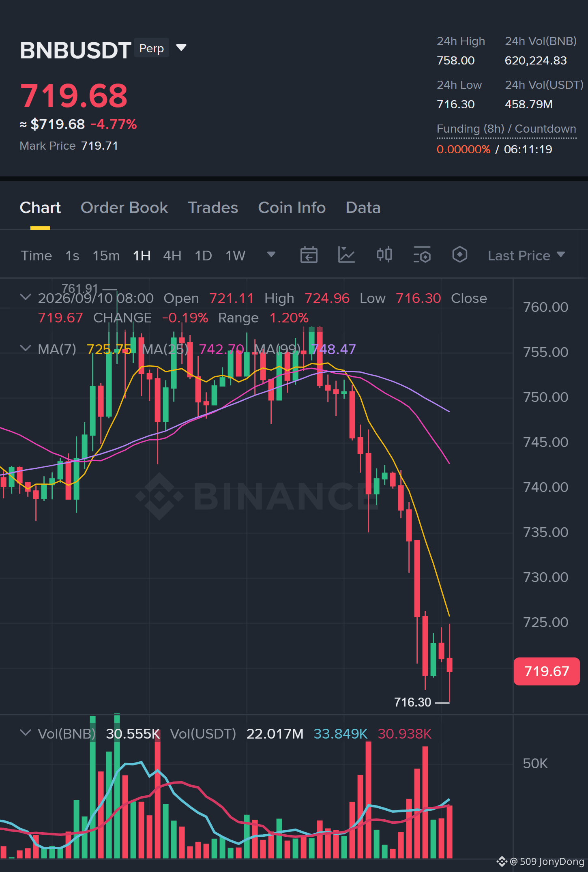Click the 719.67 price marker label
Viewport: 588px width, 872px height.
point(546,671)
